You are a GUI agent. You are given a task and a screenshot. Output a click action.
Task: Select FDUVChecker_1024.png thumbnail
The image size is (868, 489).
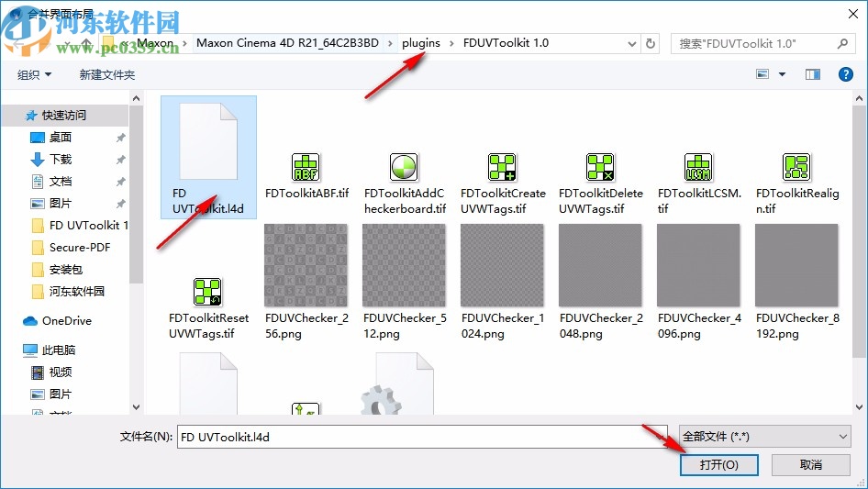click(x=502, y=265)
